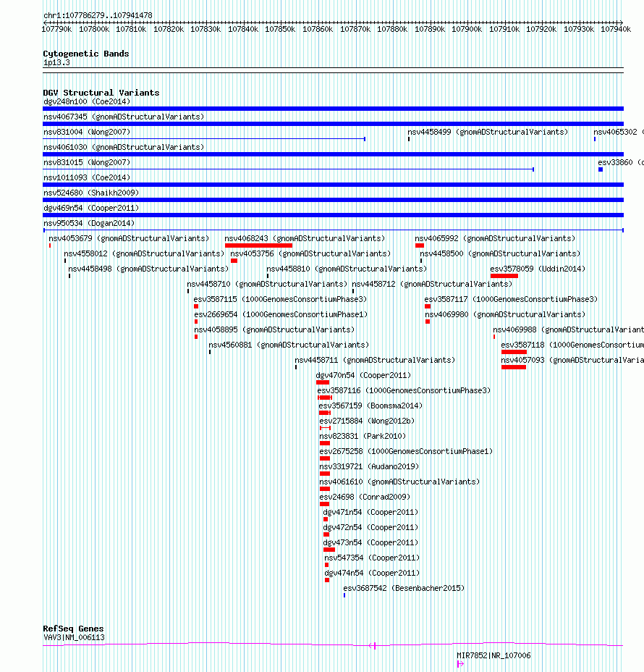Click the 107900k ruler tick label

click(467, 29)
